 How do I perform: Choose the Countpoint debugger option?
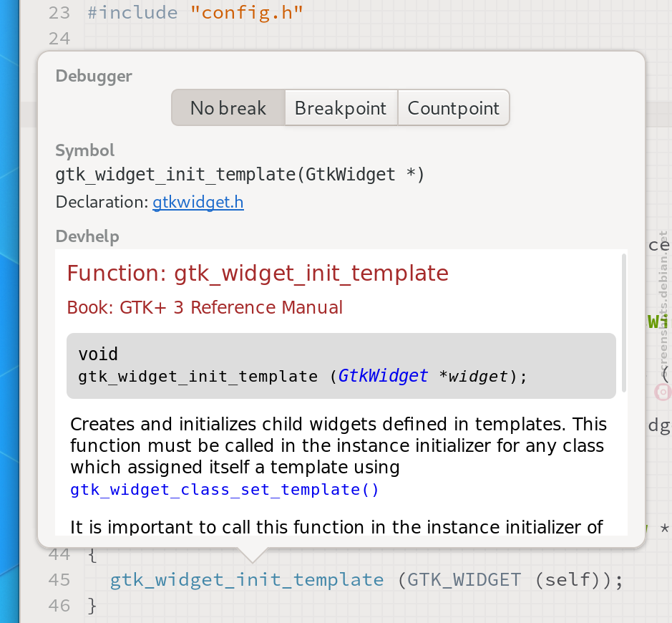point(454,107)
